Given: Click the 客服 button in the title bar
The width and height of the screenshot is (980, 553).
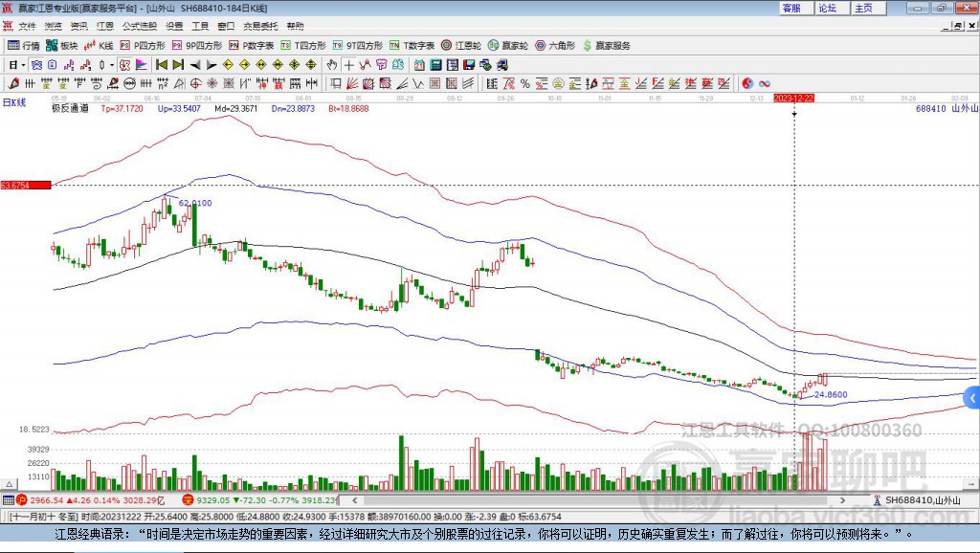Looking at the screenshot, I should coord(795,8).
